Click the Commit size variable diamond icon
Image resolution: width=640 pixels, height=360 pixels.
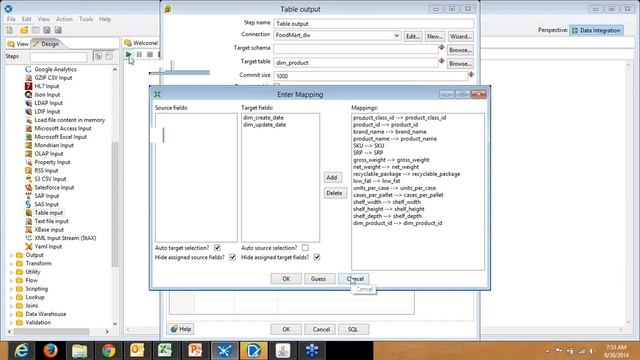[471, 74]
